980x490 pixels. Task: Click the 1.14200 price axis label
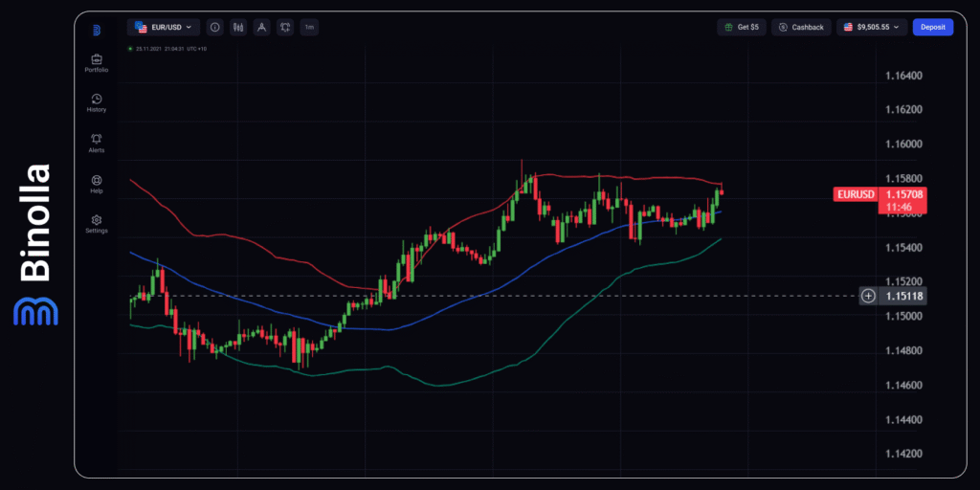[x=903, y=454]
